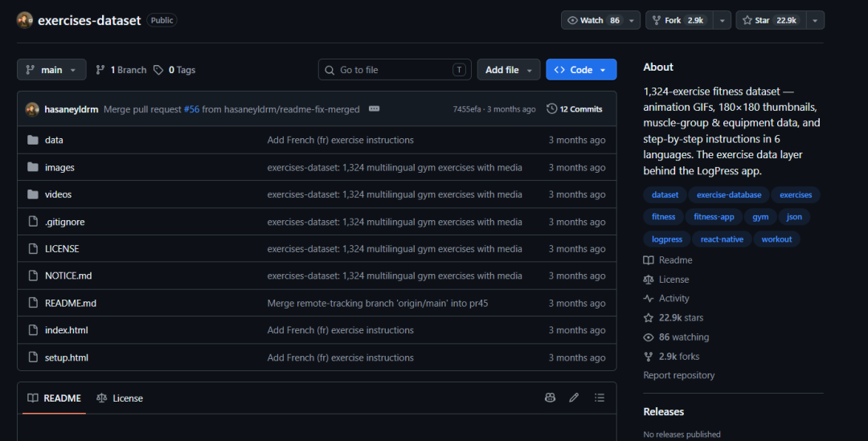Click the hasaneyldrm username link

72,109
